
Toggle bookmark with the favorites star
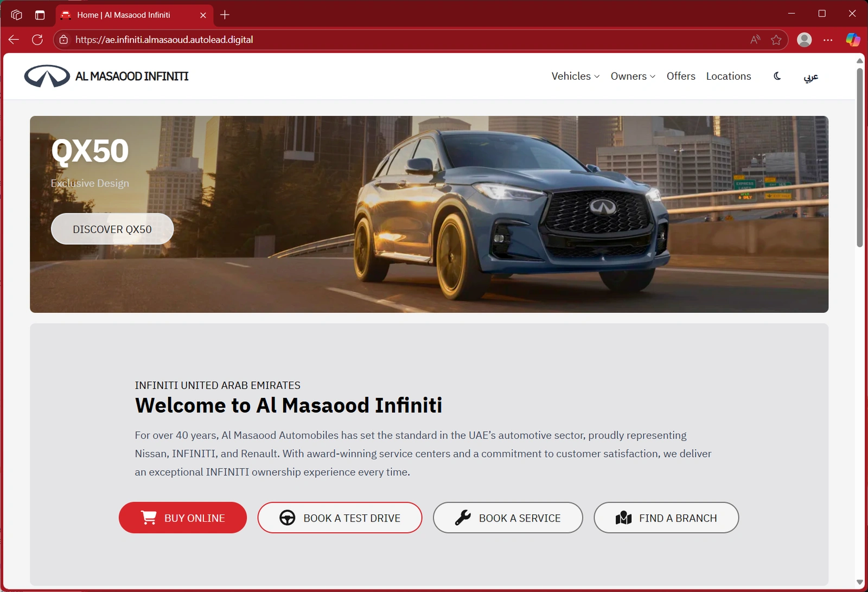775,39
